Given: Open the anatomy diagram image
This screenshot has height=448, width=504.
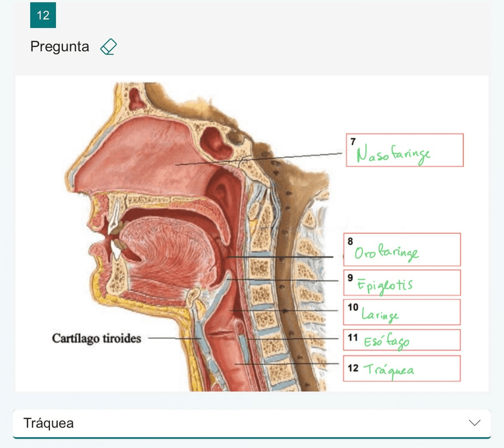Looking at the screenshot, I should [x=251, y=234].
